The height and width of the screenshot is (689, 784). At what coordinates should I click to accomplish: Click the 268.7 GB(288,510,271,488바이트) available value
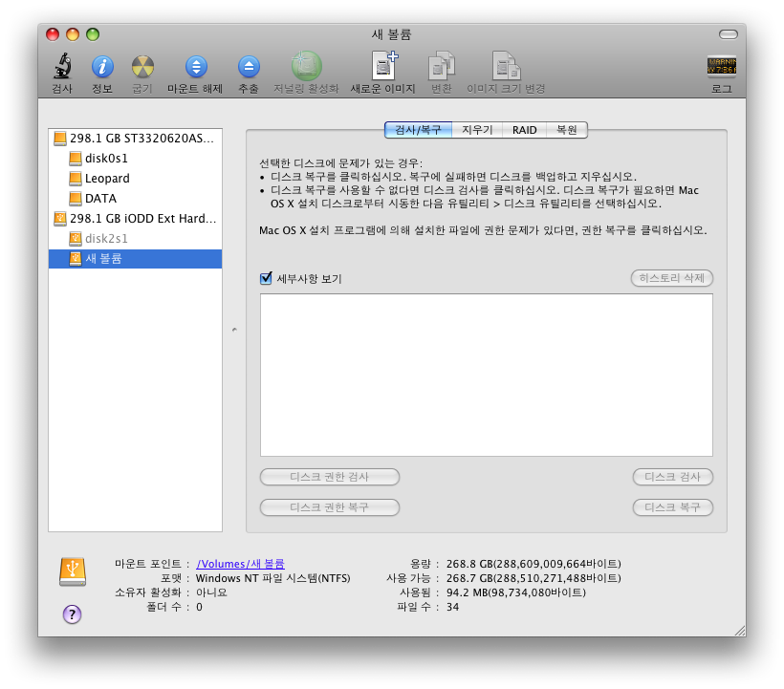coord(534,578)
